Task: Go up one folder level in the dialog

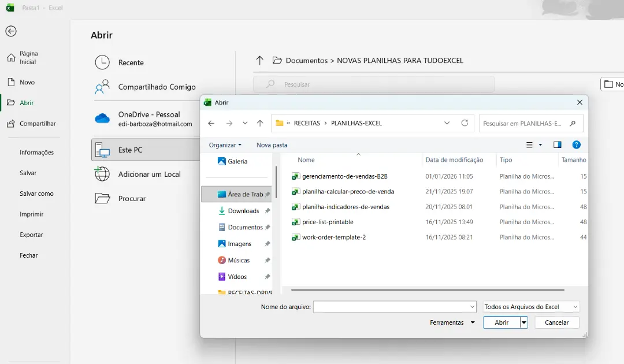Action: click(260, 123)
